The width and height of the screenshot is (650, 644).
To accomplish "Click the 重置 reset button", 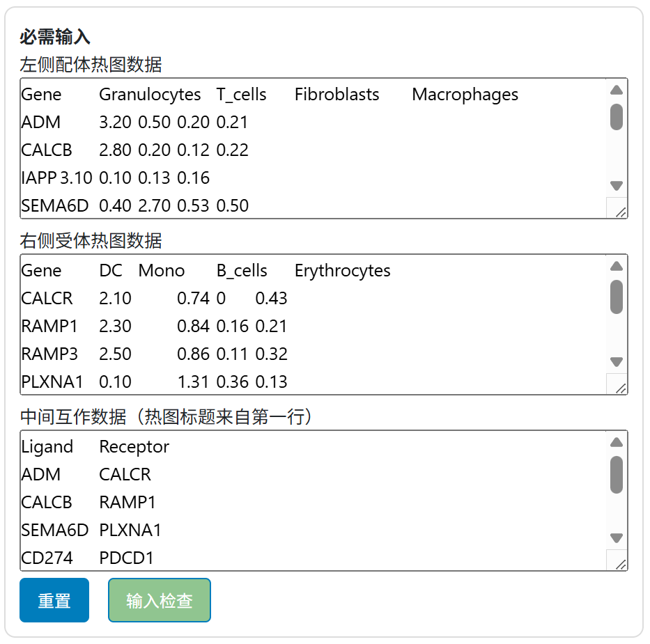I will coord(54,600).
